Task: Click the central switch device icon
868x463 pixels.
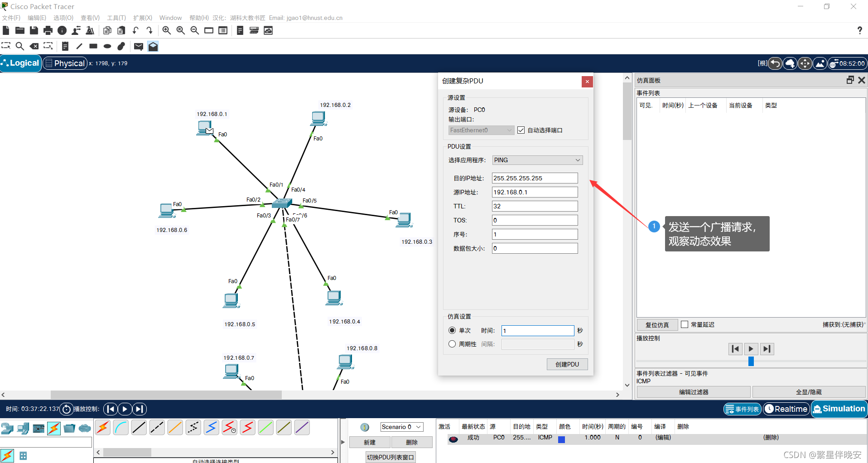Action: tap(282, 203)
